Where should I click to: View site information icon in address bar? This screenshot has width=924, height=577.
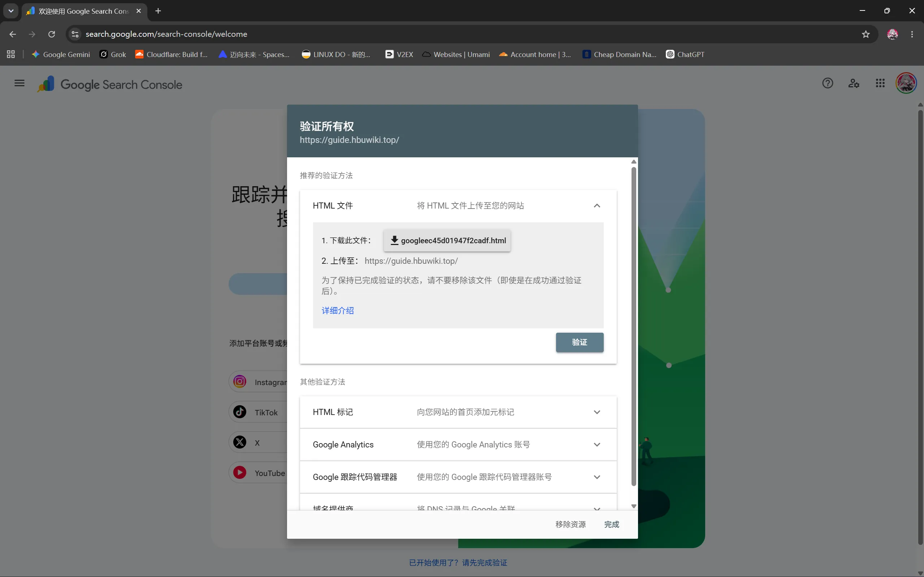coord(75,34)
